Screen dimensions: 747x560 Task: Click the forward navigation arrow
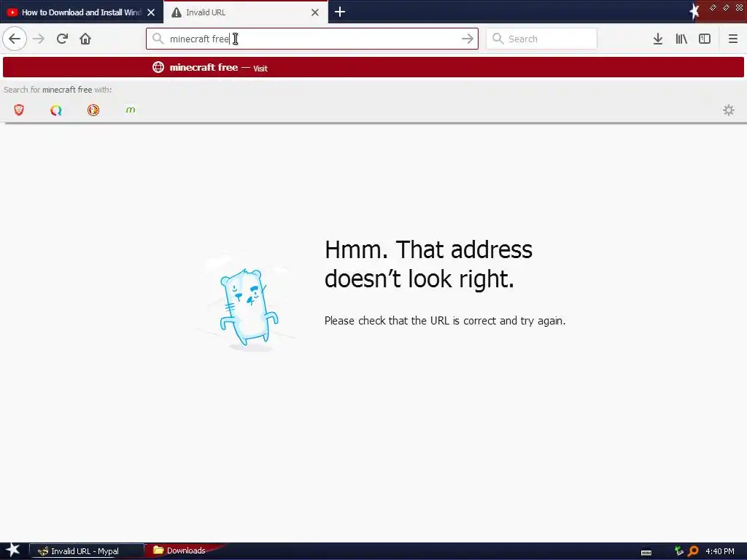pyautogui.click(x=39, y=39)
